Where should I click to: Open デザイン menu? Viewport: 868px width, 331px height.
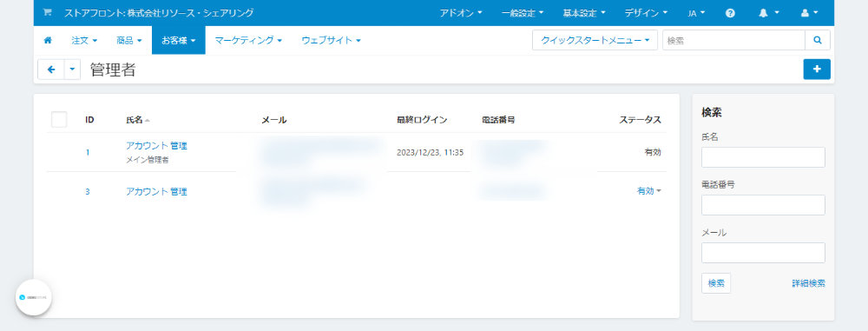[646, 13]
